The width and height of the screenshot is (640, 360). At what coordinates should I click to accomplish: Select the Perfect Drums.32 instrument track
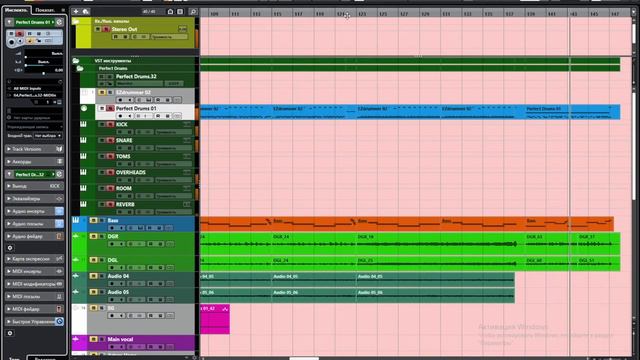point(136,76)
